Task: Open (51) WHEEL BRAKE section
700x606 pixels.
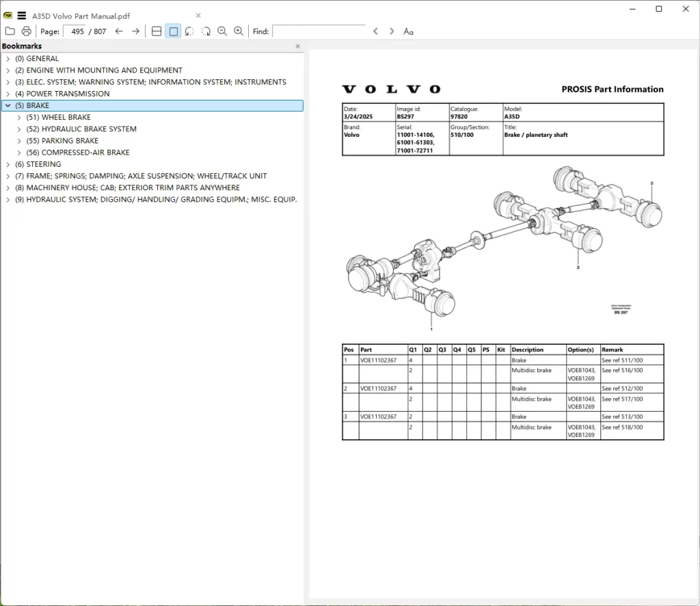Action: (x=59, y=118)
